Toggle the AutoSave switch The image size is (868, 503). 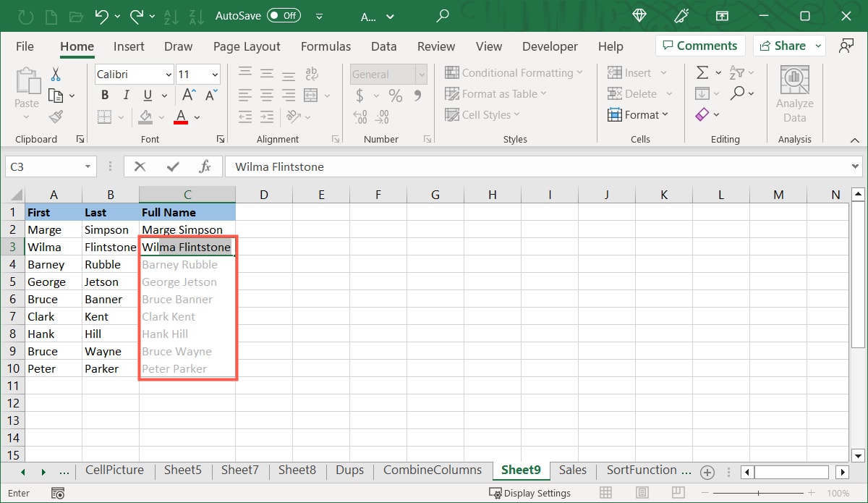click(x=284, y=15)
